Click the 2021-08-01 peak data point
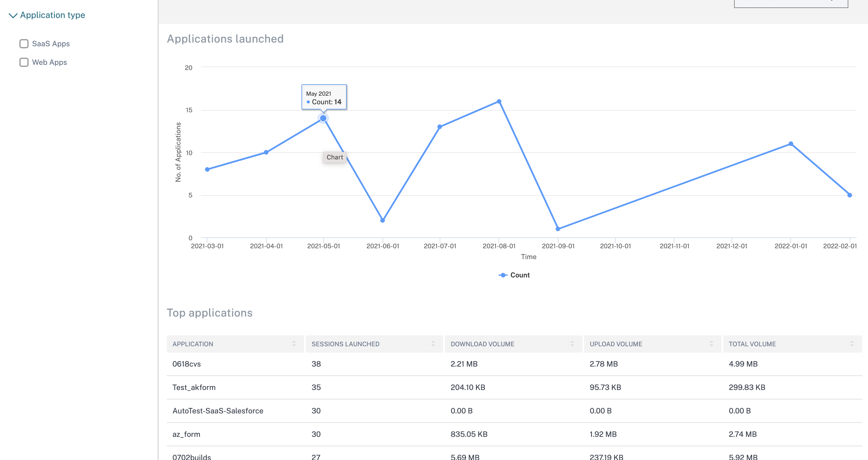This screenshot has height=460, width=868. coord(499,101)
